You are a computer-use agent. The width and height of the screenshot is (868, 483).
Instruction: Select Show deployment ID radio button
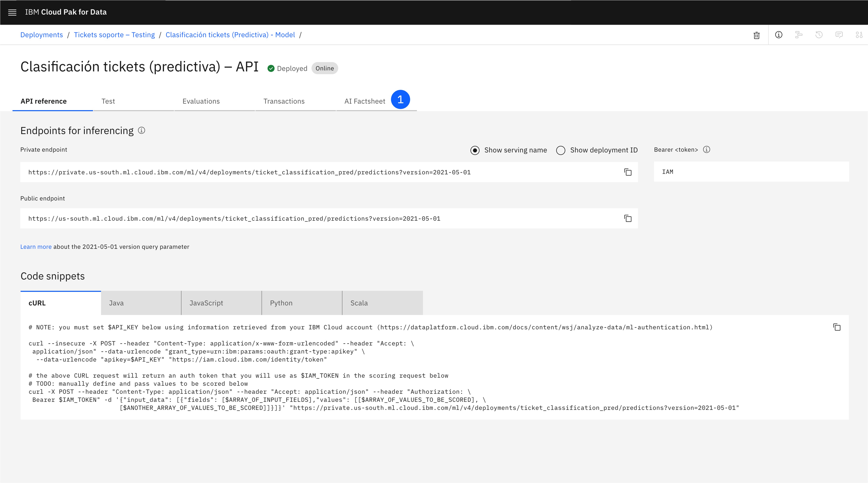click(x=560, y=150)
